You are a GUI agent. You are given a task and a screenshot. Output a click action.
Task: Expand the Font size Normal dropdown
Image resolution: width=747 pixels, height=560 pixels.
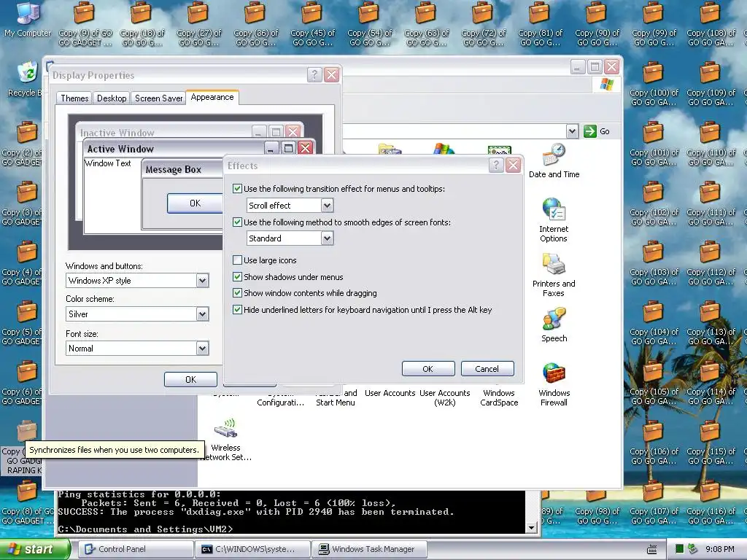pyautogui.click(x=203, y=348)
